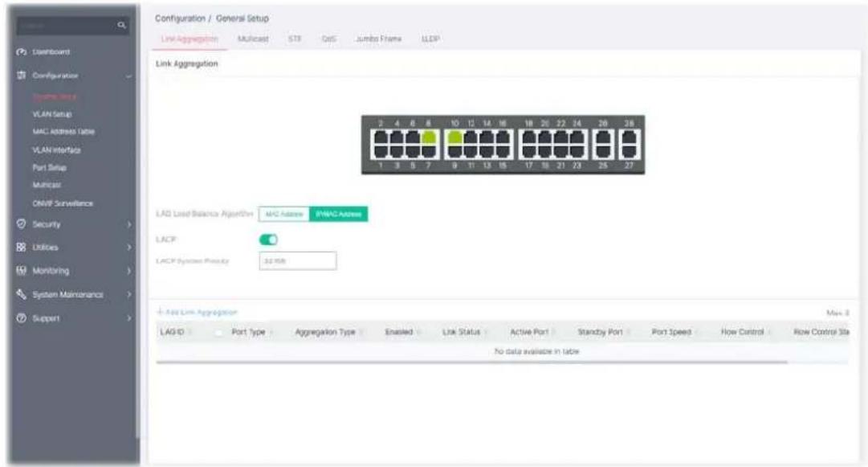Select port 26 on the switch diagram
This screenshot has height=467, width=868.
tap(603, 137)
